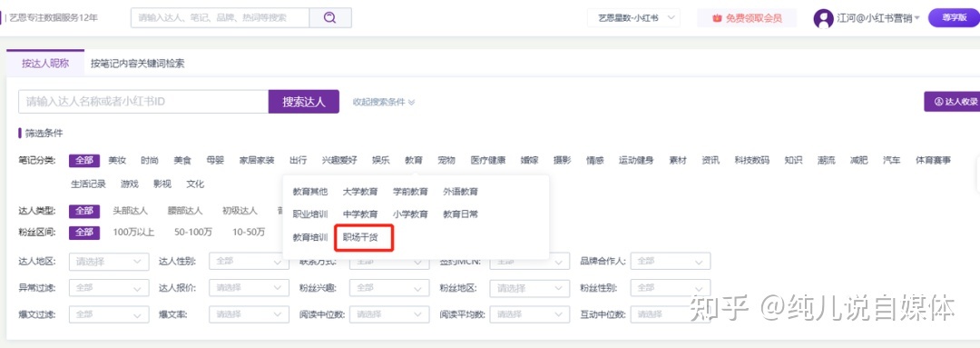Choose 教育培训 in education submenu
Image resolution: width=980 pixels, height=348 pixels.
[310, 237]
